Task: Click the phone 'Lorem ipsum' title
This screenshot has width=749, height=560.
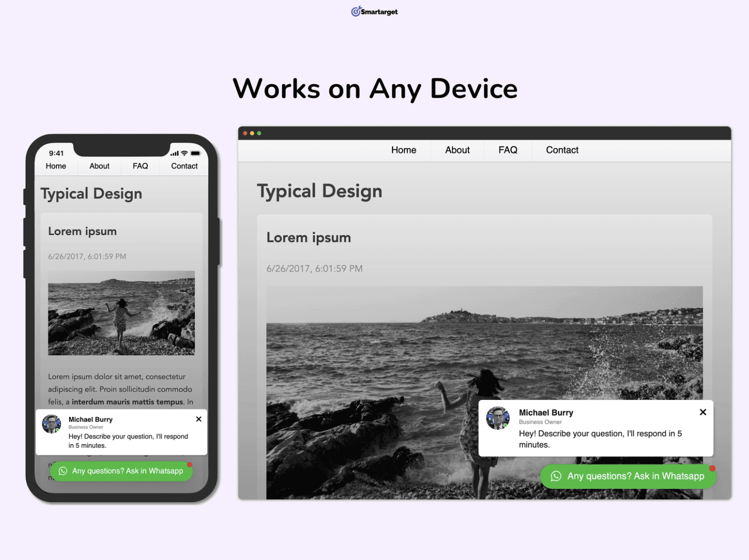Action: pos(82,232)
